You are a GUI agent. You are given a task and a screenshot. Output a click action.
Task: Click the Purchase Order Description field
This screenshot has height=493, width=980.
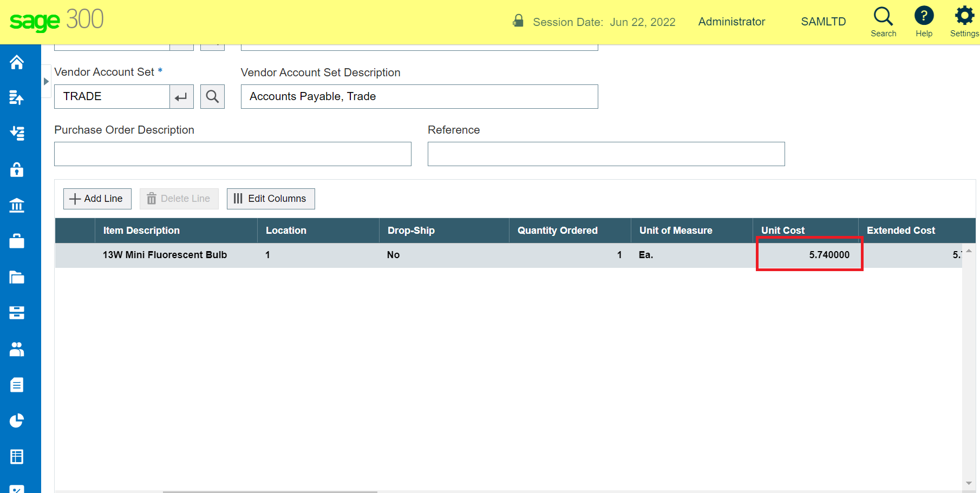[x=233, y=154]
